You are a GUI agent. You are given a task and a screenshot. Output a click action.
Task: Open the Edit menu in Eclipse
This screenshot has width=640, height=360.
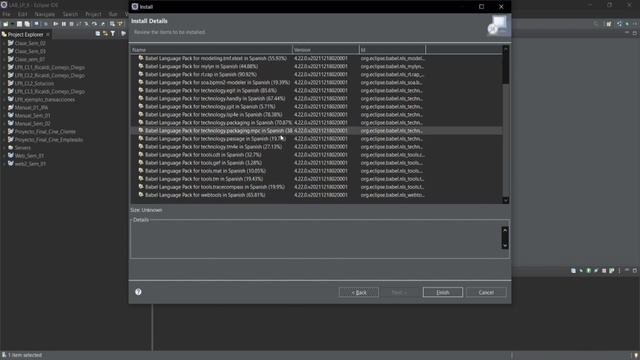coord(22,14)
